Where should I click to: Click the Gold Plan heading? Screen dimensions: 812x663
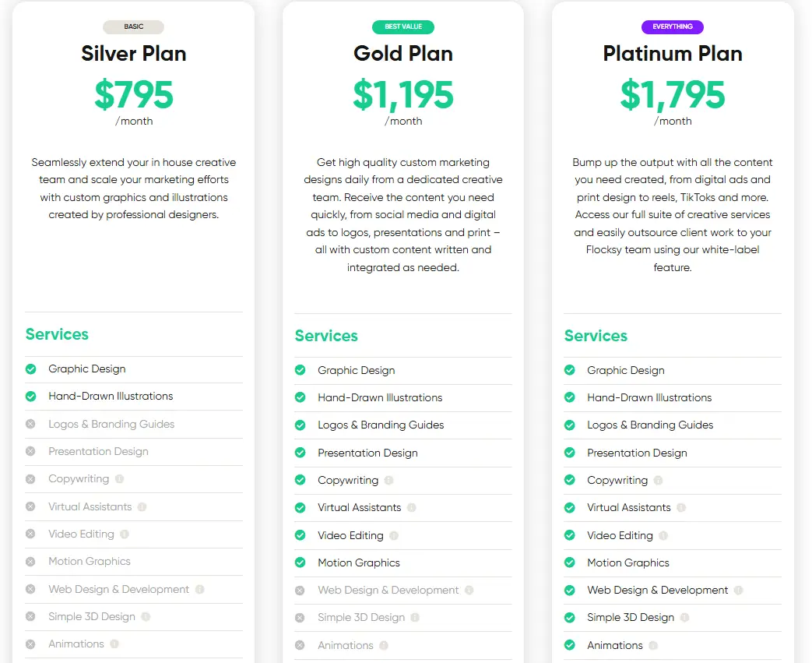point(403,54)
